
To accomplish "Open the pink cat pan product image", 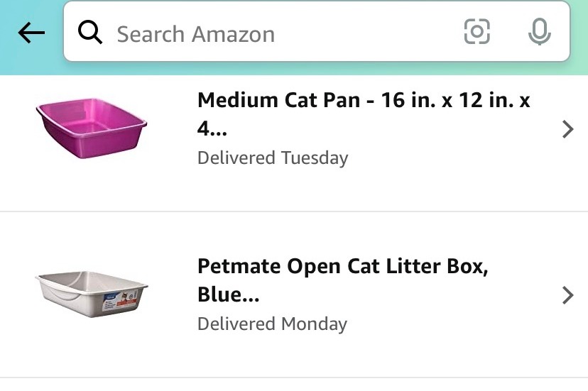I will (91, 128).
